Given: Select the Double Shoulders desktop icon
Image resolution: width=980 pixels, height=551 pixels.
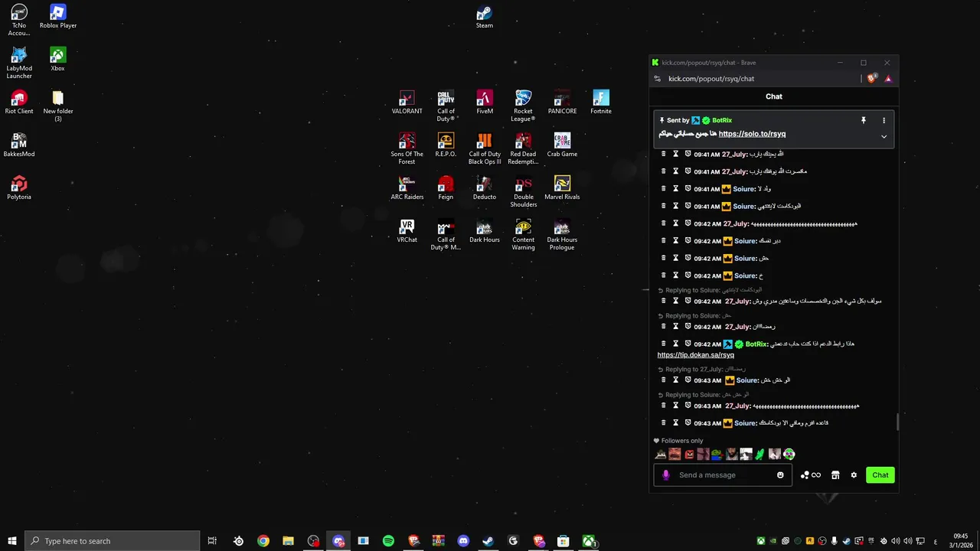Looking at the screenshot, I should coord(523,192).
